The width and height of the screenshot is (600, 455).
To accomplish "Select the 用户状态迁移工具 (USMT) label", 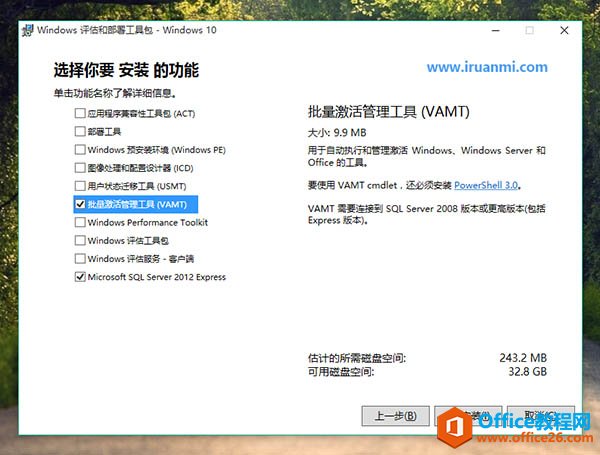I will (137, 186).
